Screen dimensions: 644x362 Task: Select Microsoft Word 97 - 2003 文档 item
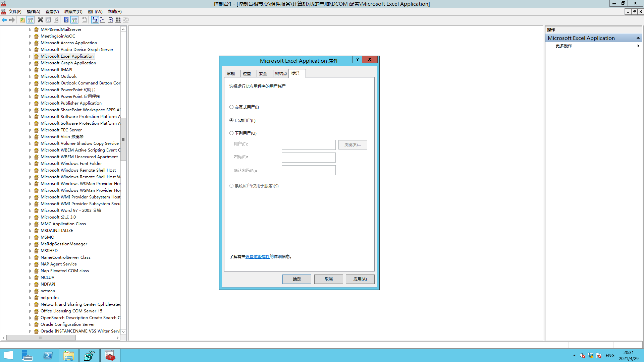[70, 210]
